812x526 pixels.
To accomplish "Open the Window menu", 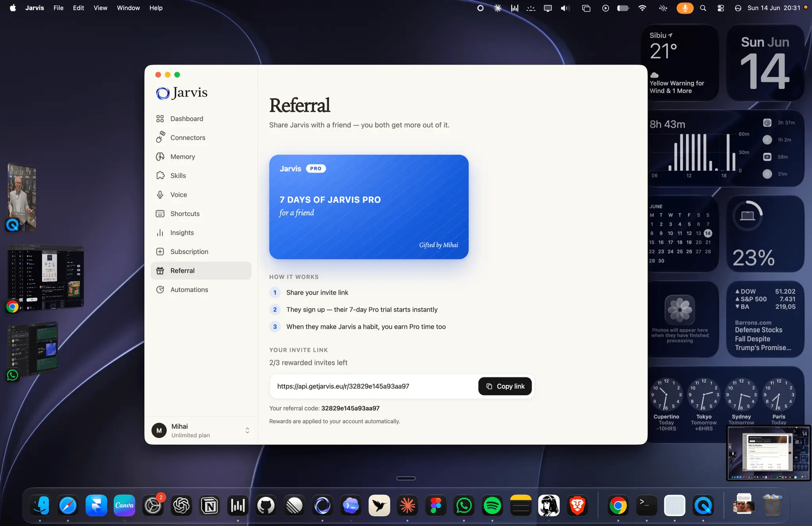I will pyautogui.click(x=128, y=8).
